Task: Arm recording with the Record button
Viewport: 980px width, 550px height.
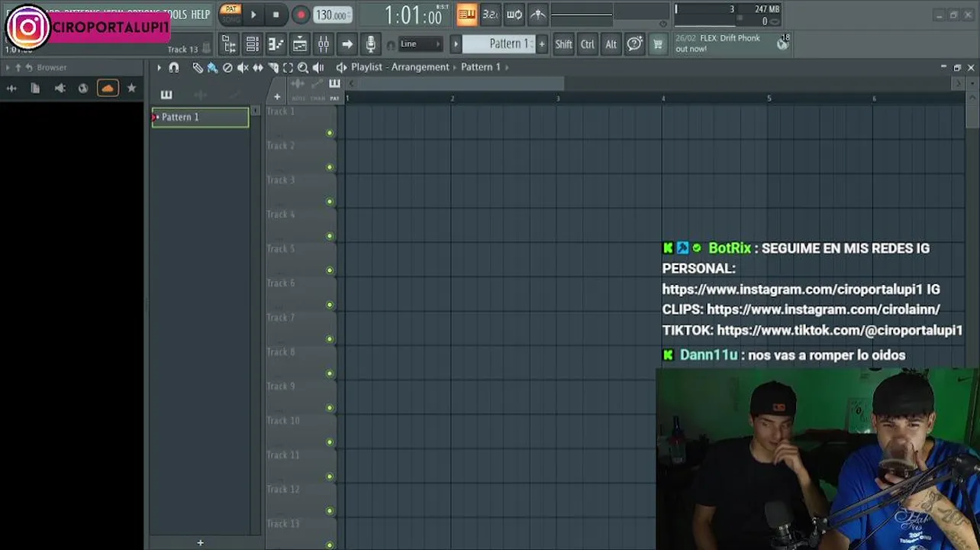Action: 301,15
